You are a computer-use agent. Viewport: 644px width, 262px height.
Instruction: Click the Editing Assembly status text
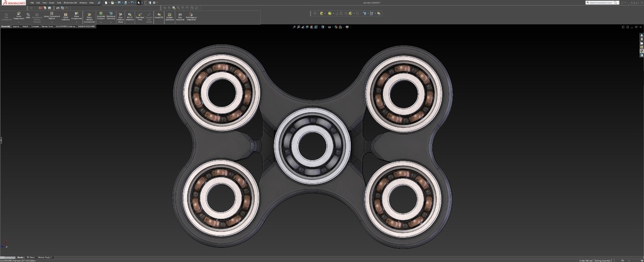pos(603,260)
